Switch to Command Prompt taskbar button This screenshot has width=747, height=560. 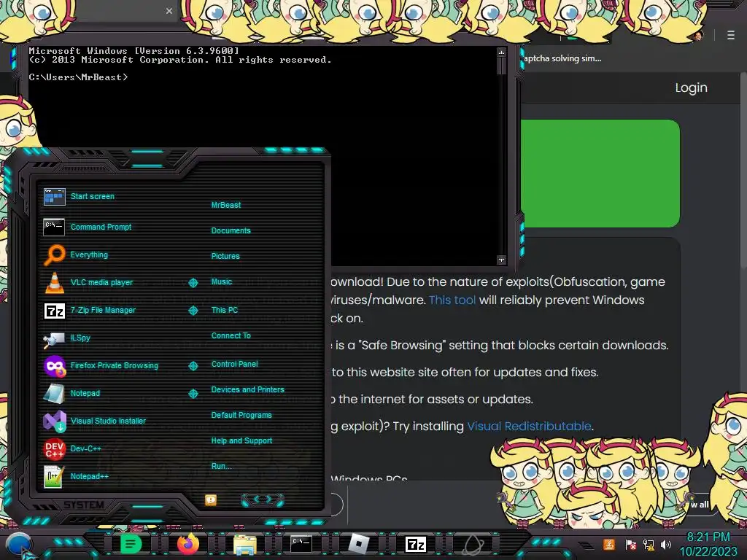click(301, 544)
